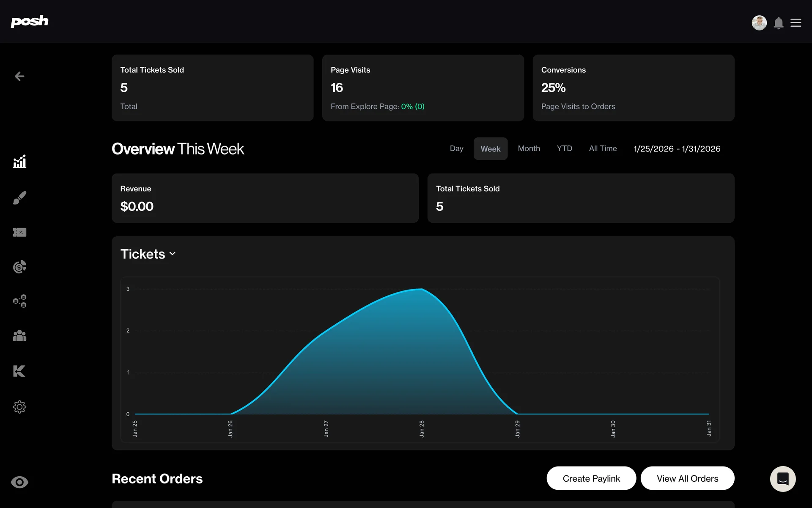Open the K logo sidebar icon
Screen dimensions: 812x508
click(19, 371)
